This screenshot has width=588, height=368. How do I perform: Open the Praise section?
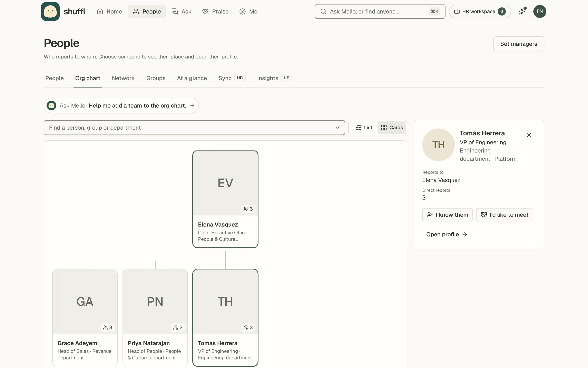click(x=215, y=11)
